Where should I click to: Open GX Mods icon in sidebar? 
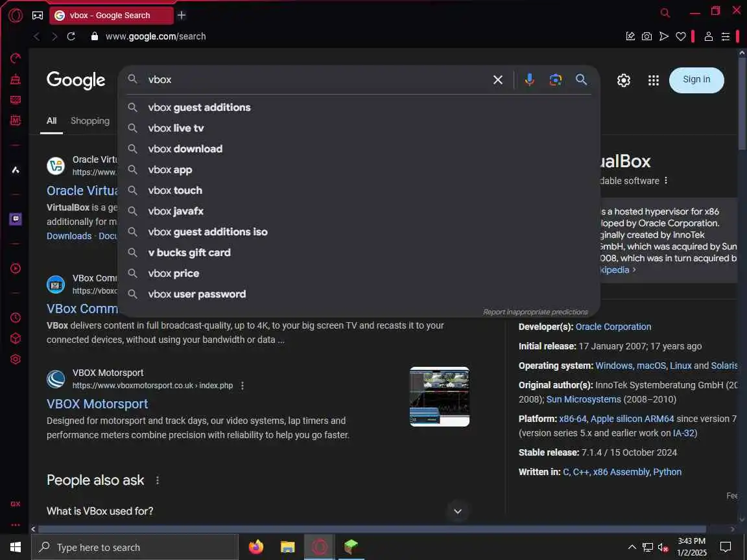(16, 120)
